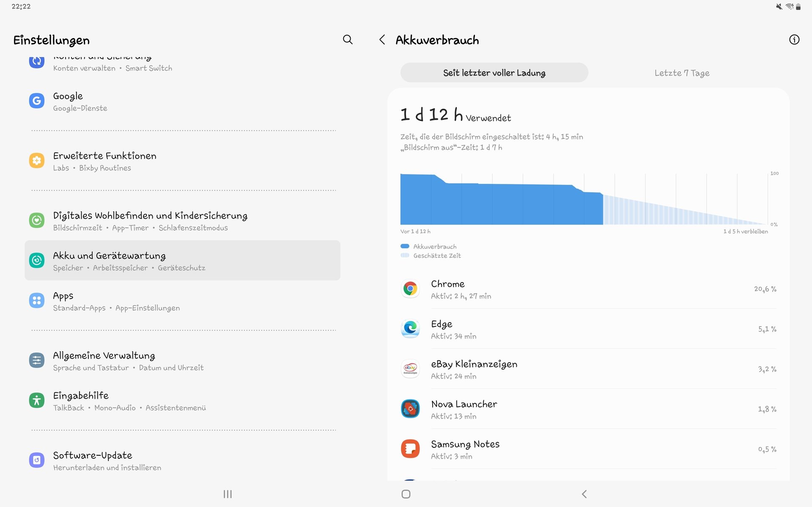Open Nova Launcher app icon
Image resolution: width=812 pixels, height=507 pixels.
[x=410, y=409]
